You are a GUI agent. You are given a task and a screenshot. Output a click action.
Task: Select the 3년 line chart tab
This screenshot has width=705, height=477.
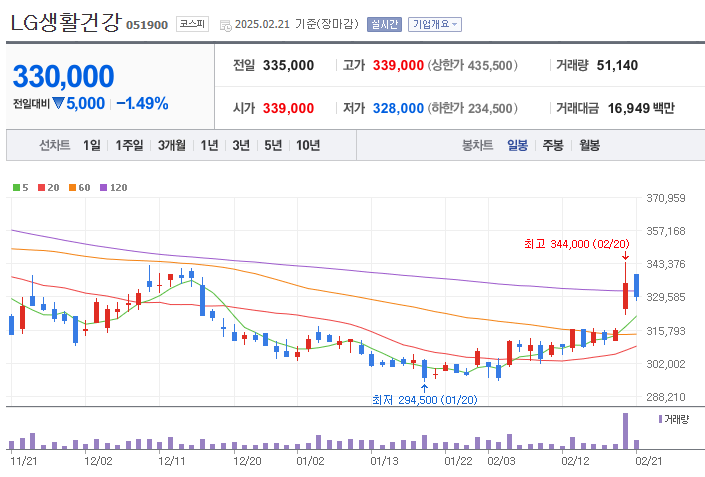[241, 145]
